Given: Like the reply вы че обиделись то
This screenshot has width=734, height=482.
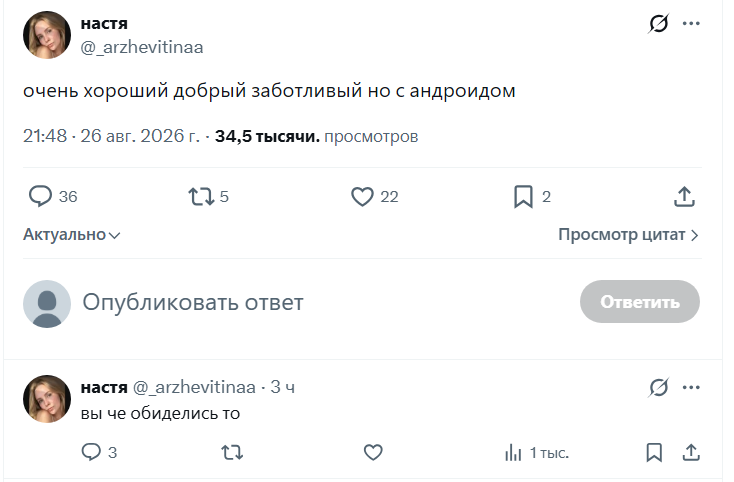Looking at the screenshot, I should click(x=373, y=453).
